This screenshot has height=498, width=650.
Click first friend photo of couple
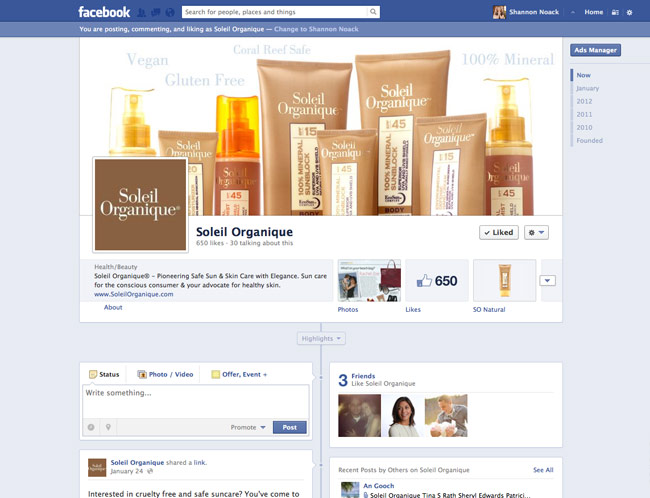(x=359, y=415)
